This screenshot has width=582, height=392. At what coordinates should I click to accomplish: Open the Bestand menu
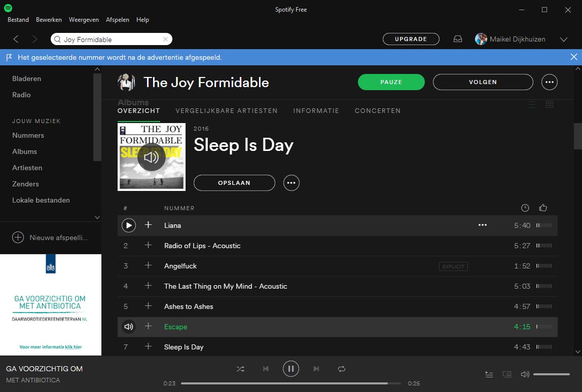tap(18, 20)
